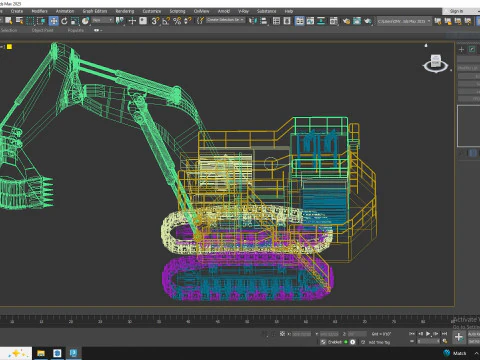Toggle the Enabled state indicator
Viewport: 480px width, 360px height.
pyautogui.click(x=346, y=342)
